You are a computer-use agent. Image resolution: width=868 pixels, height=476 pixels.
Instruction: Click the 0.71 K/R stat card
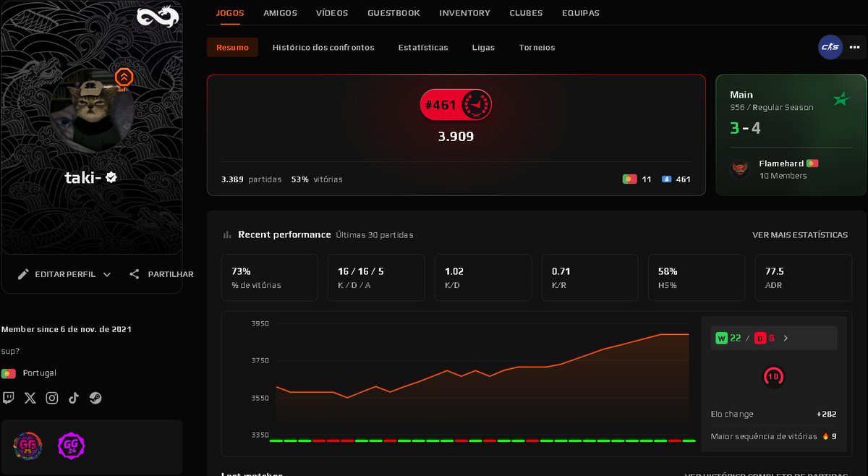coord(590,277)
